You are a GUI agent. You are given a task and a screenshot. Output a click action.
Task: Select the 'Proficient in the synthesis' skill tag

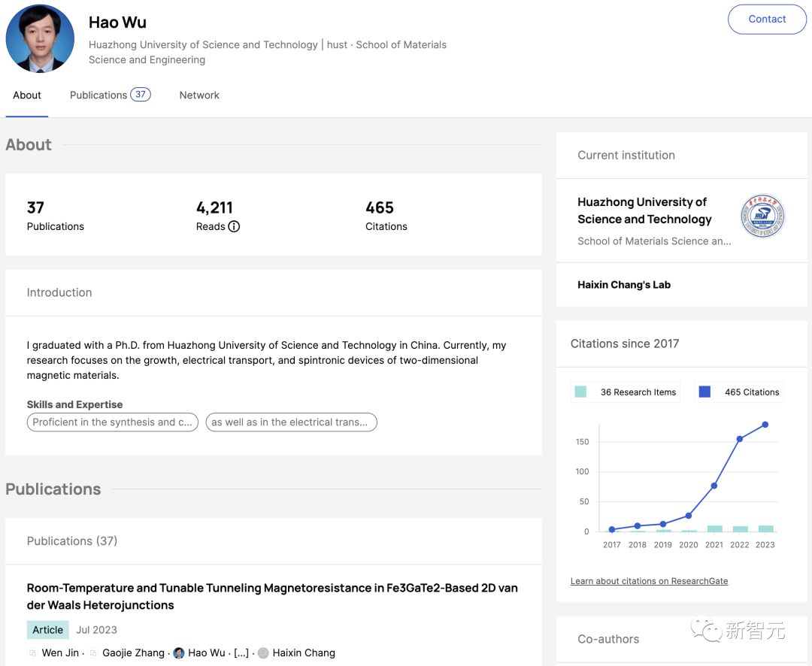click(112, 422)
